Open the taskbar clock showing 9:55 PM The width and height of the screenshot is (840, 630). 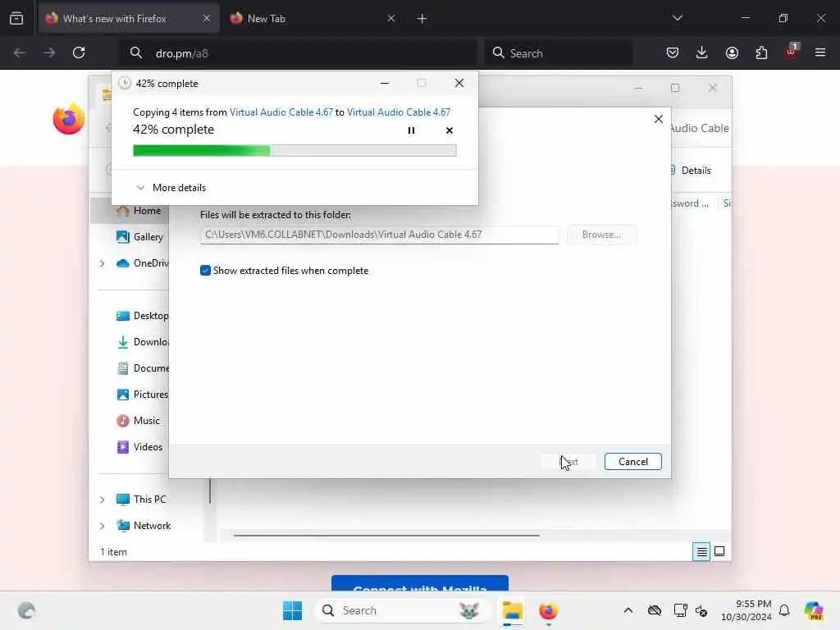[x=746, y=610]
